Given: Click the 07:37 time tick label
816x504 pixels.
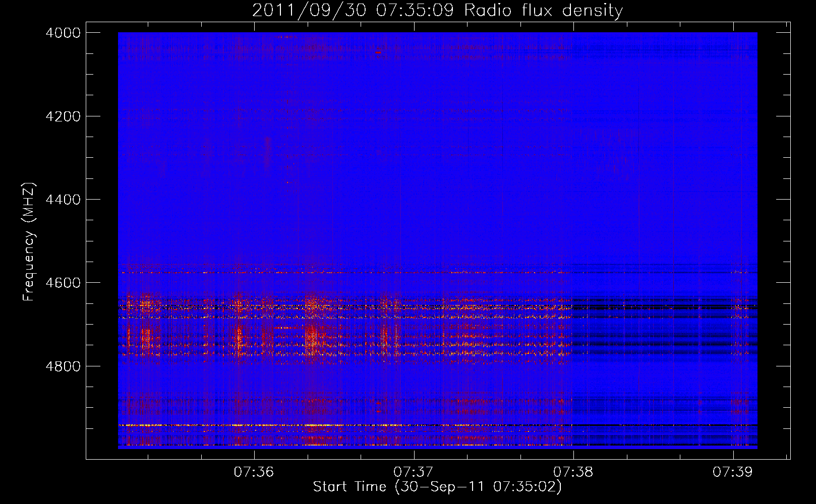Looking at the screenshot, I should [414, 472].
